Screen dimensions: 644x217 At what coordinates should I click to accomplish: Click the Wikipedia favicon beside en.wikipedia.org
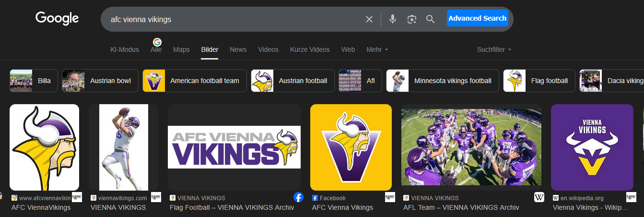click(556, 198)
